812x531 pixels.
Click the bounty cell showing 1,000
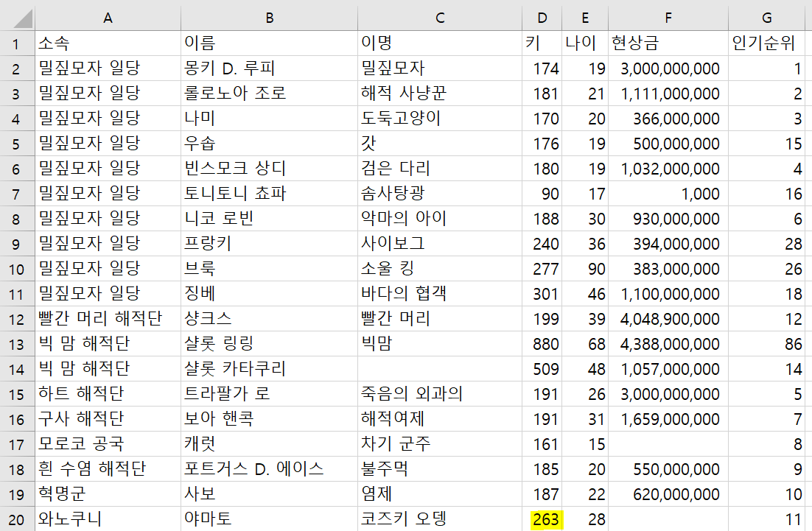point(668,194)
